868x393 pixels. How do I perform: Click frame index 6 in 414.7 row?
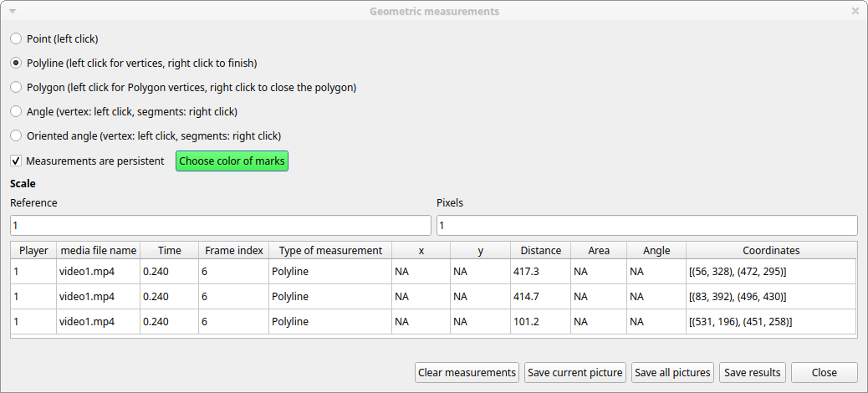coord(234,297)
